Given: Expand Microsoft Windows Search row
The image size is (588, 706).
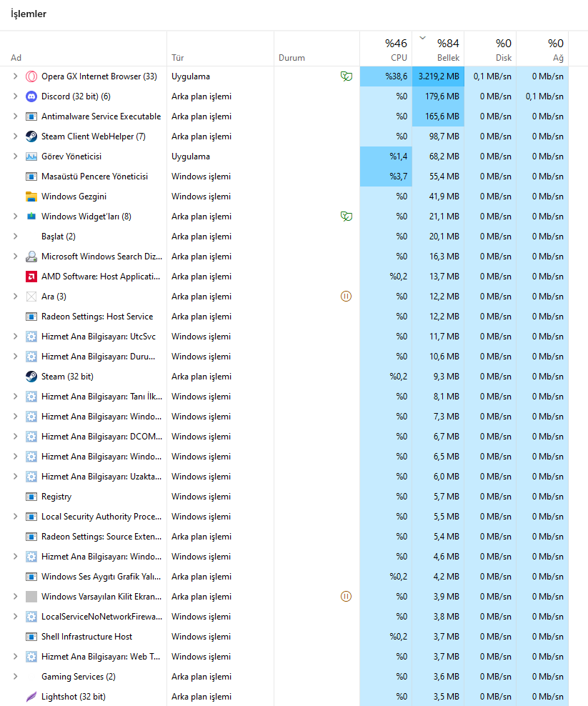Looking at the screenshot, I should tap(15, 257).
